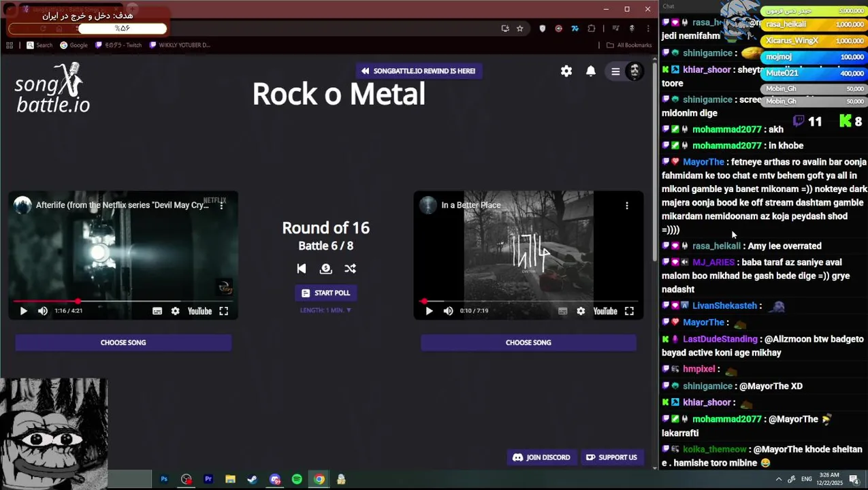Viewport: 868px width, 490px height.
Task: Shuffle the battle order
Action: 350,268
